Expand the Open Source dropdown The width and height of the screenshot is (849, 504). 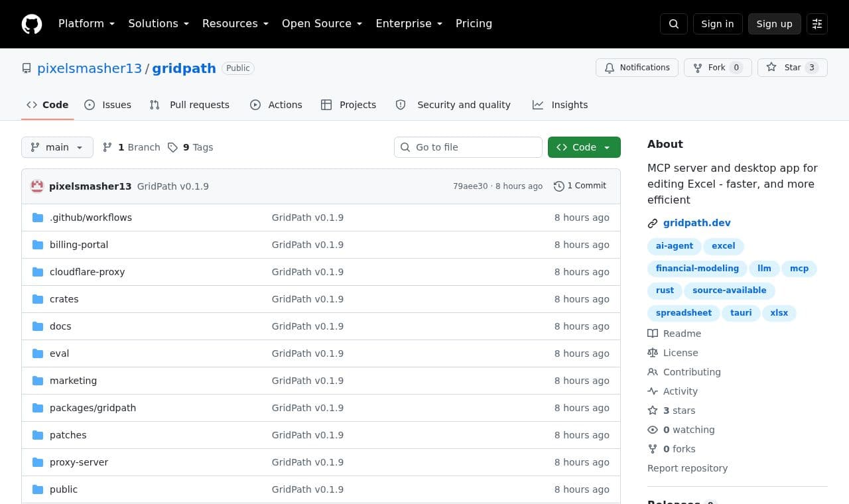[x=322, y=24]
